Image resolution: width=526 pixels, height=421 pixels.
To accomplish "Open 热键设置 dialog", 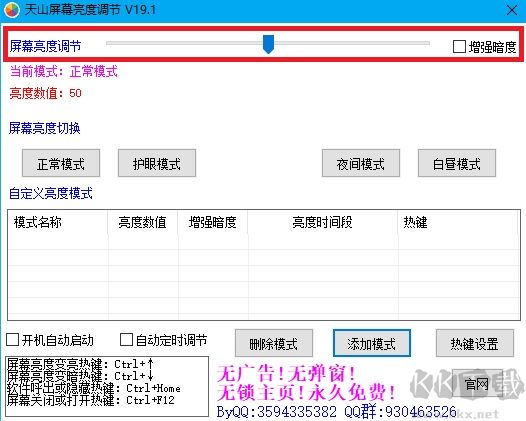I will (475, 343).
